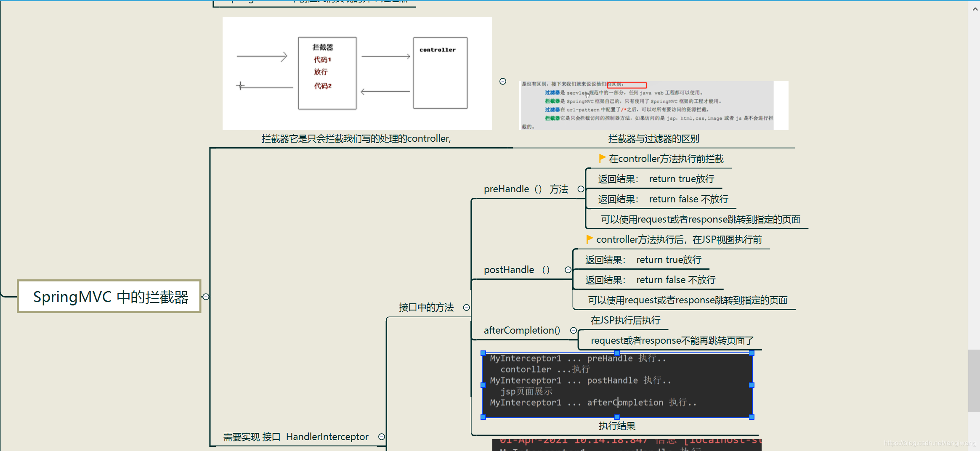
Task: Select the afterCompletion() node
Action: [522, 330]
